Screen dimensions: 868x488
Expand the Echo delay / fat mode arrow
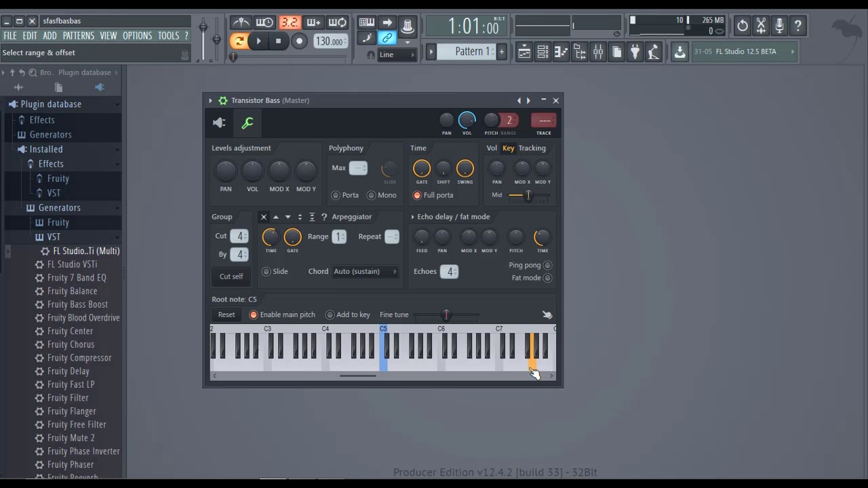tap(412, 217)
